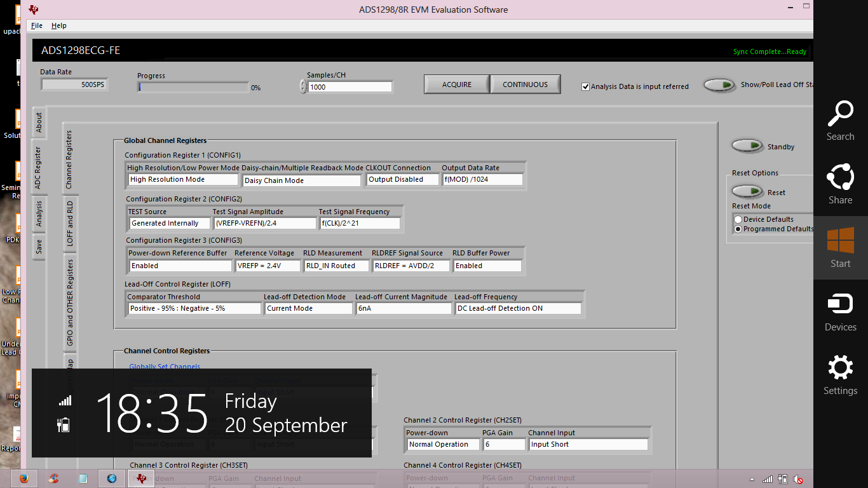This screenshot has height=488, width=868.
Task: Open the CLKOUT Connection dropdown
Action: 402,179
